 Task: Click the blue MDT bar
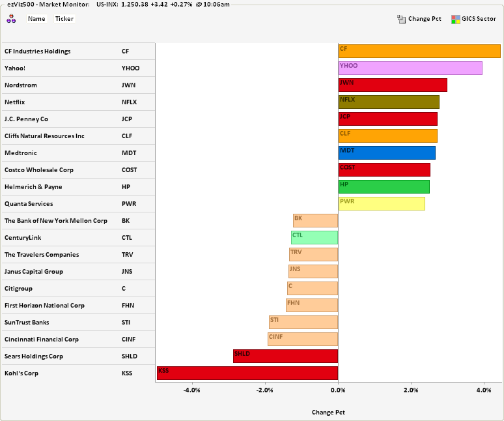[x=387, y=152]
